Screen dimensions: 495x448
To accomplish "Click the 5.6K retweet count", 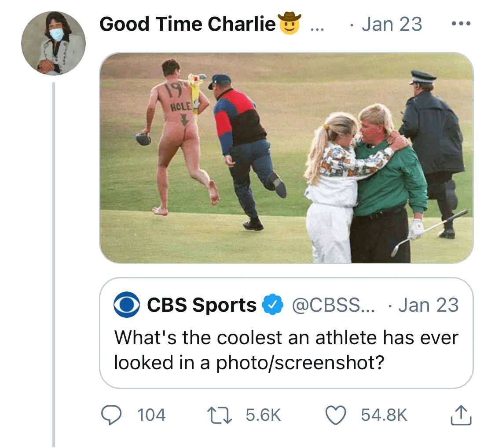I will click(x=263, y=415).
